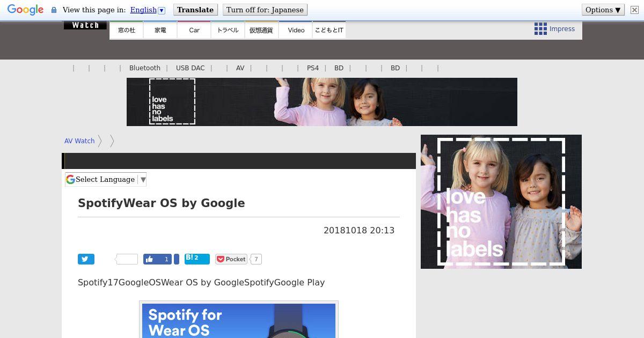Screen dimensions: 644x338
Task: Select USB DAC in category nav
Action: click(x=190, y=68)
